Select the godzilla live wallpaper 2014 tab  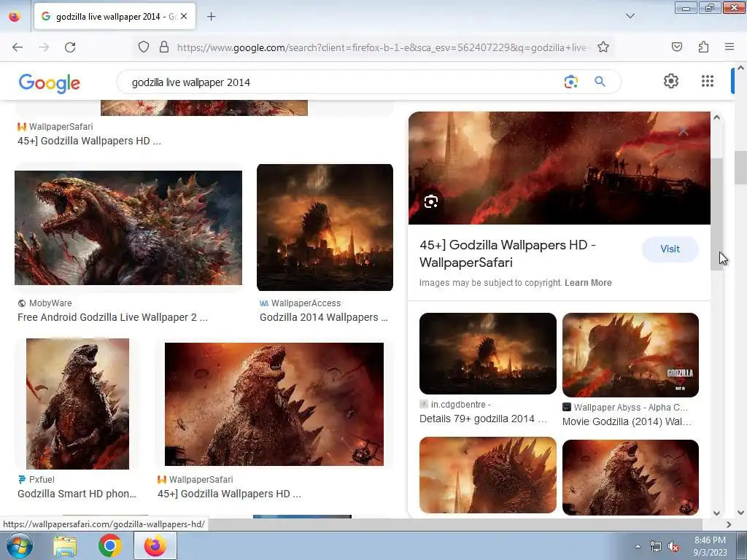(115, 16)
